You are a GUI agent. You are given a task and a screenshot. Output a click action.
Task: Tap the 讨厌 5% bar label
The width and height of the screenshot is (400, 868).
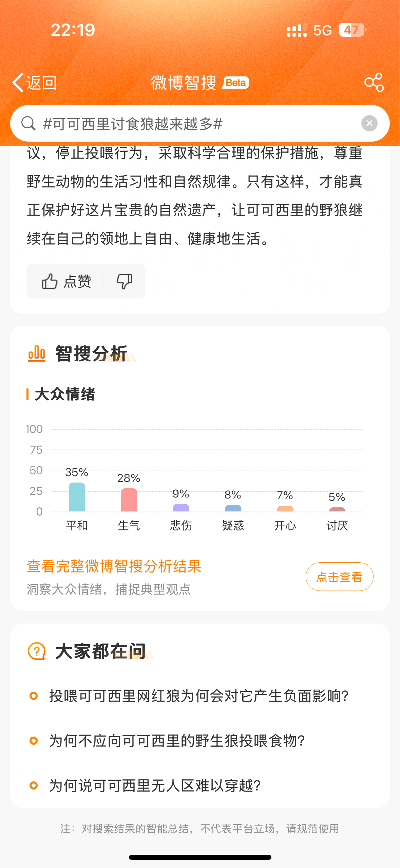click(337, 525)
